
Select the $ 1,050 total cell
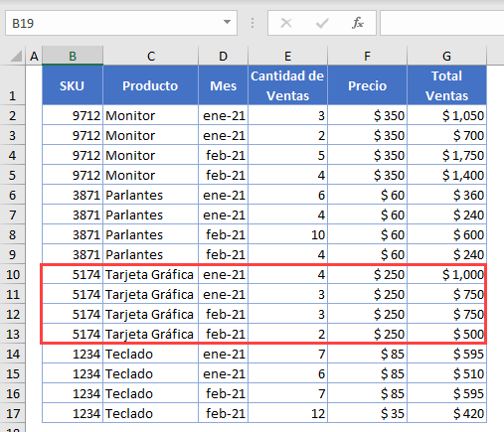point(446,115)
